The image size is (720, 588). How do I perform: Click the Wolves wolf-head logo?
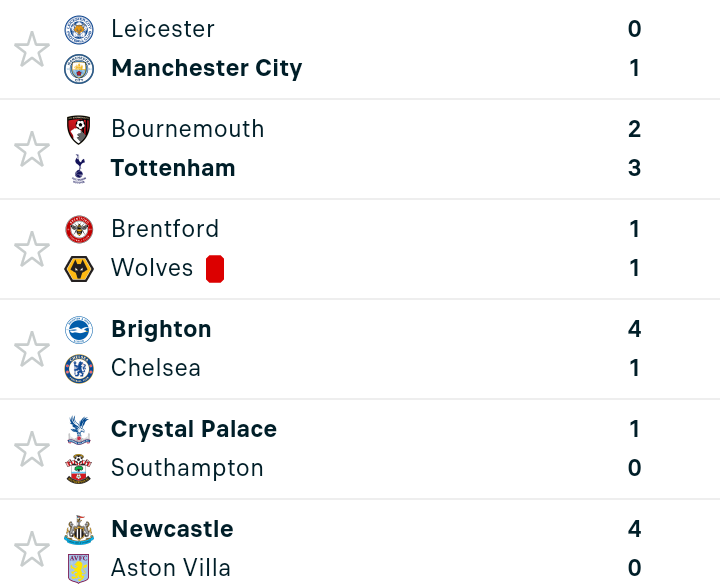(79, 269)
